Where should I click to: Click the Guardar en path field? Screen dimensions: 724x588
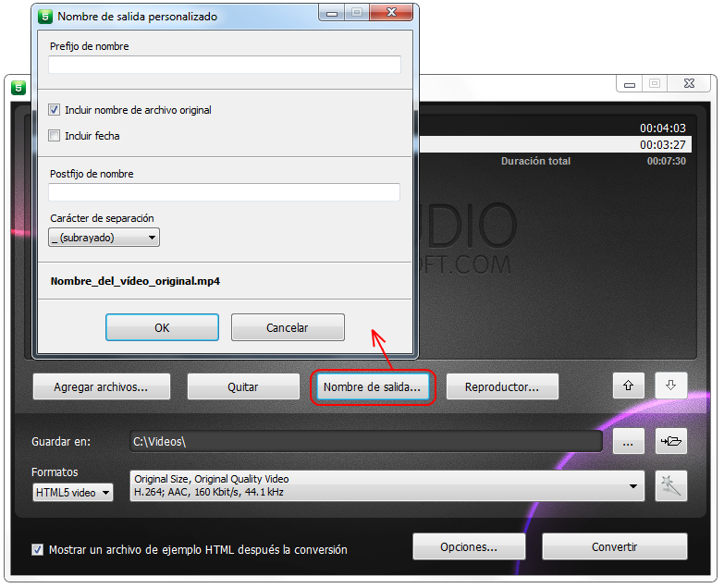pos(366,441)
